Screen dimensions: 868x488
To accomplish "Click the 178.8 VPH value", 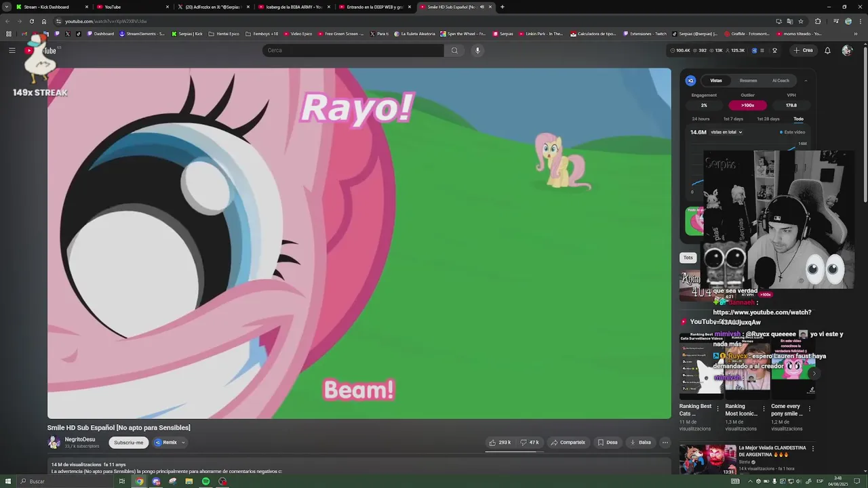I will click(x=791, y=105).
